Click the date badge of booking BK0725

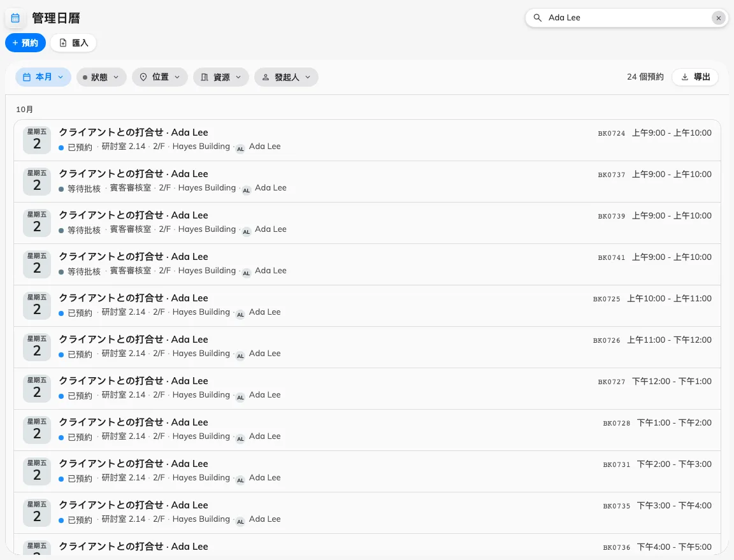pyautogui.click(x=37, y=305)
